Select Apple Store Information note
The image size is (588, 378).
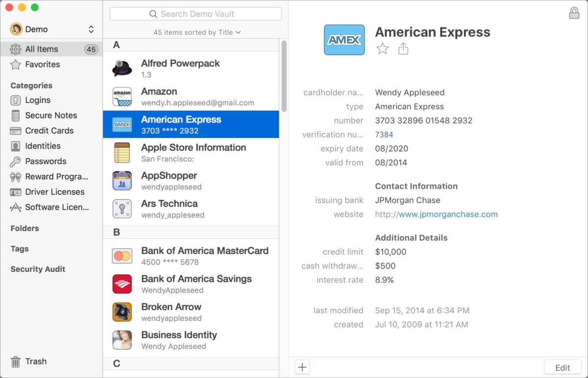(x=191, y=152)
